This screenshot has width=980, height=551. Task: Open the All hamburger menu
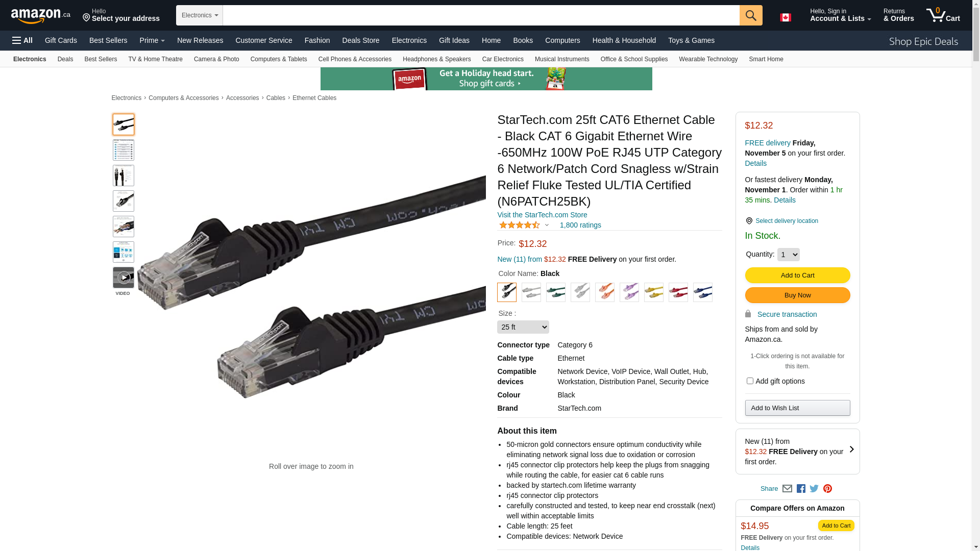tap(22, 40)
